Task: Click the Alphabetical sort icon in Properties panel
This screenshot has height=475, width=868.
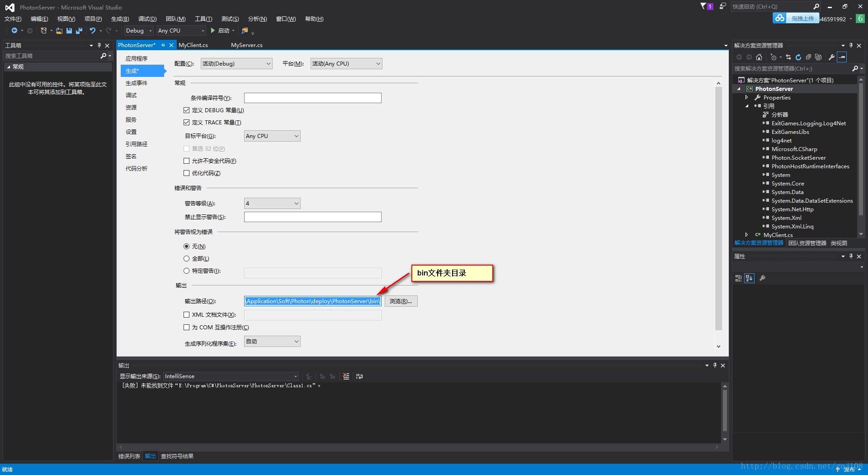Action: (750, 278)
